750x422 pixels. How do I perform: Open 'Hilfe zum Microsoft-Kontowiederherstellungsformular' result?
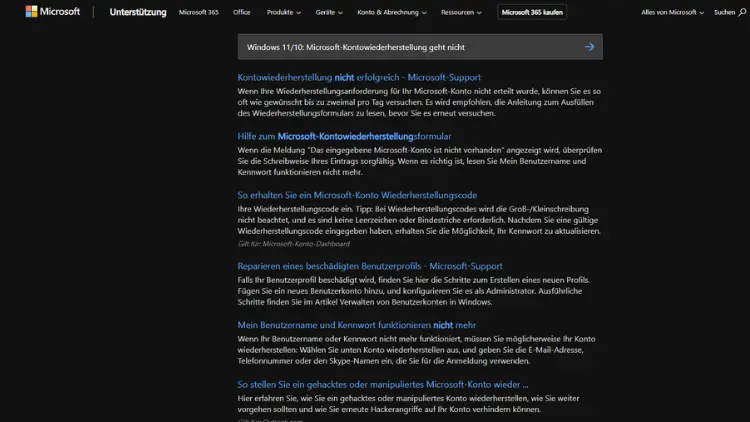(344, 136)
